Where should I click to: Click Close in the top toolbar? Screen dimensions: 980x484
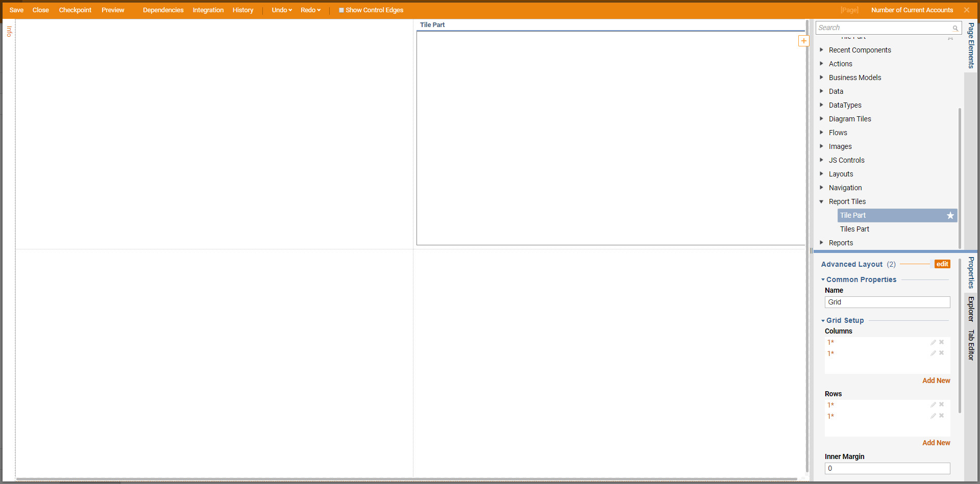coord(41,10)
